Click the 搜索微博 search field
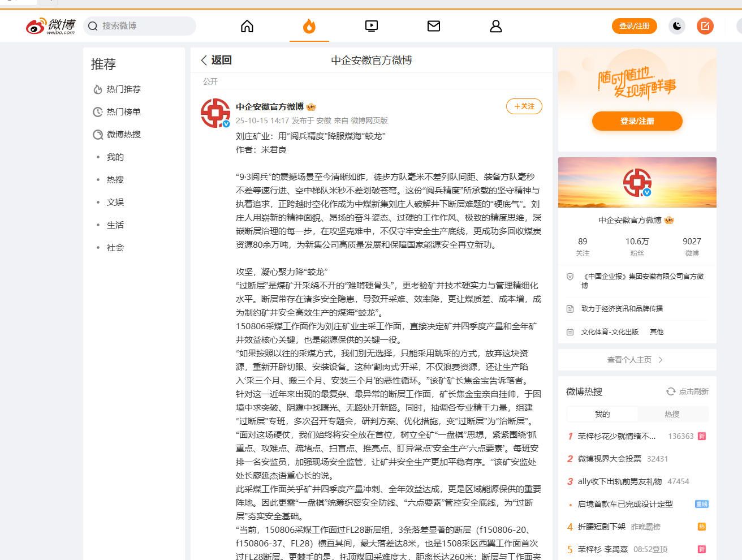This screenshot has height=560, width=742. click(144, 26)
